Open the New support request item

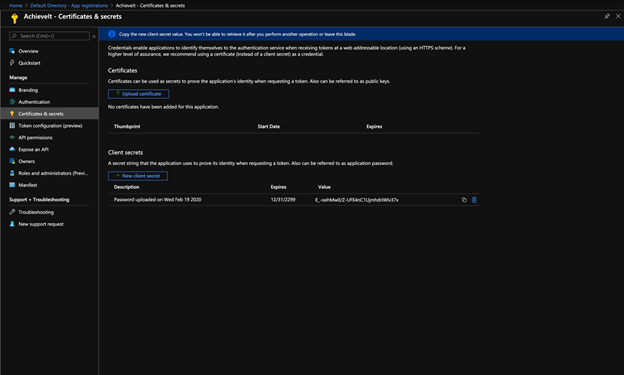point(41,224)
